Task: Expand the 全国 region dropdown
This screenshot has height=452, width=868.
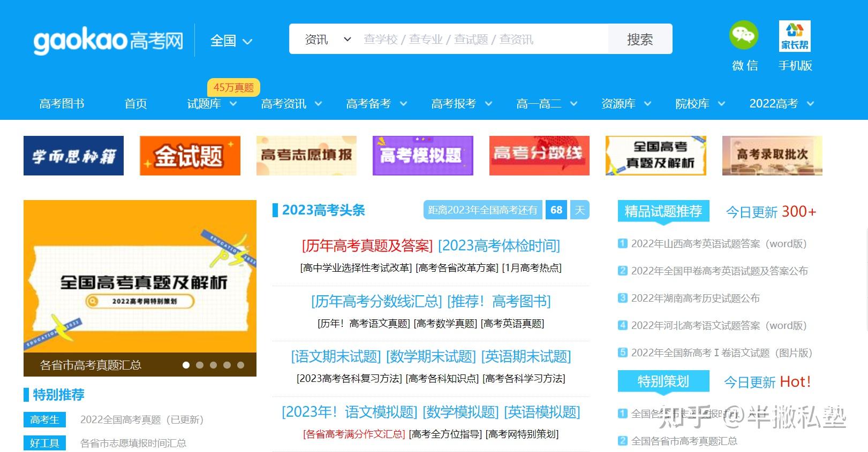Action: click(231, 41)
